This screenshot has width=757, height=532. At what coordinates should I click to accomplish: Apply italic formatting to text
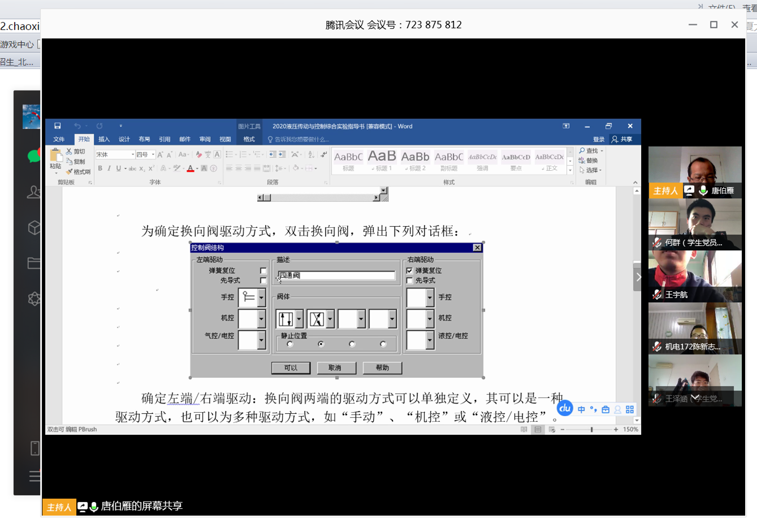click(110, 168)
